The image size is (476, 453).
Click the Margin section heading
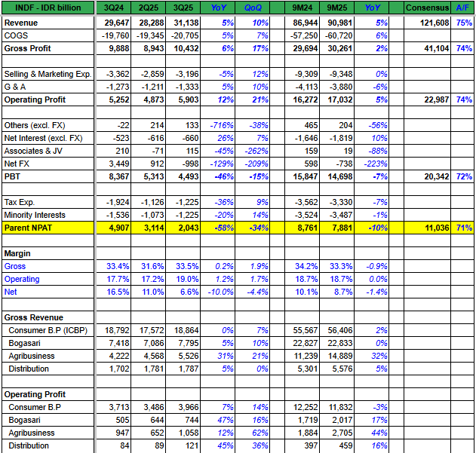(x=17, y=253)
